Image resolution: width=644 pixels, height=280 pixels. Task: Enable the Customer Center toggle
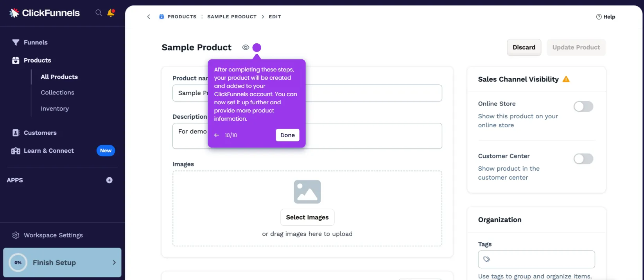coord(583,159)
